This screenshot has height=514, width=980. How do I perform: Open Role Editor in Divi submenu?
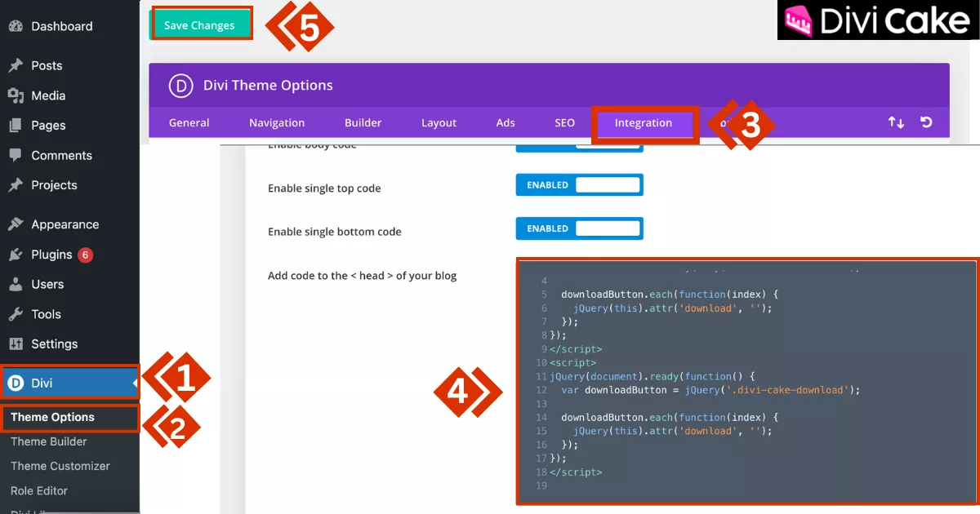point(39,490)
